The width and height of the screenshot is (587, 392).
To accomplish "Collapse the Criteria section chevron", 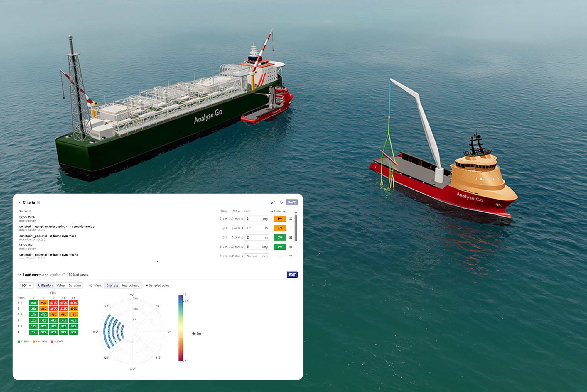I will point(20,202).
